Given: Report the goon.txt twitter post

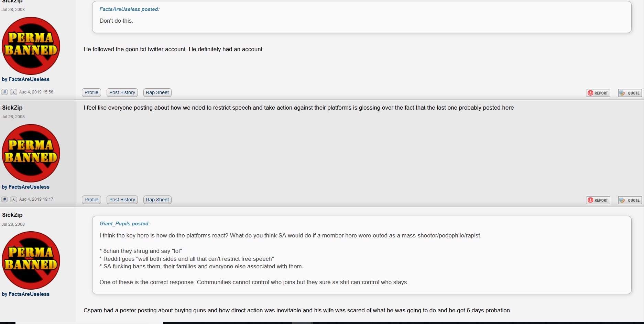Looking at the screenshot, I should tap(598, 93).
